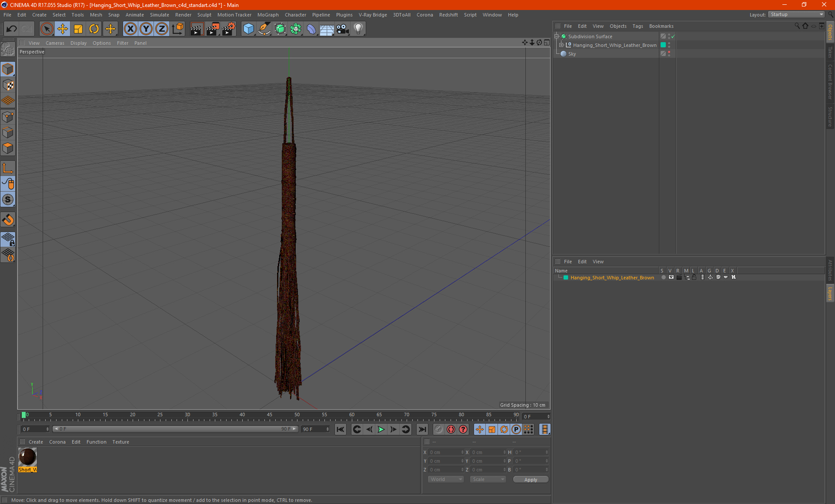Toggle layer solo dot
Viewport: 835px width, 504px height.
(x=663, y=277)
